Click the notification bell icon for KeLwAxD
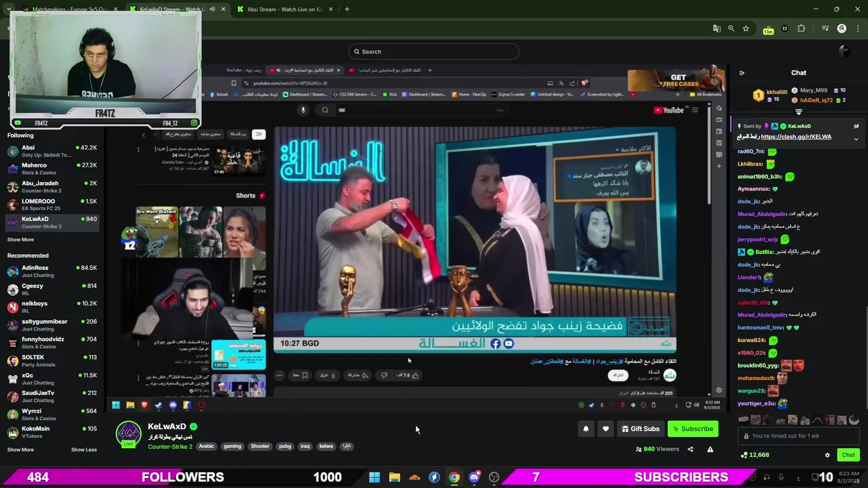The image size is (868, 488). [x=586, y=429]
